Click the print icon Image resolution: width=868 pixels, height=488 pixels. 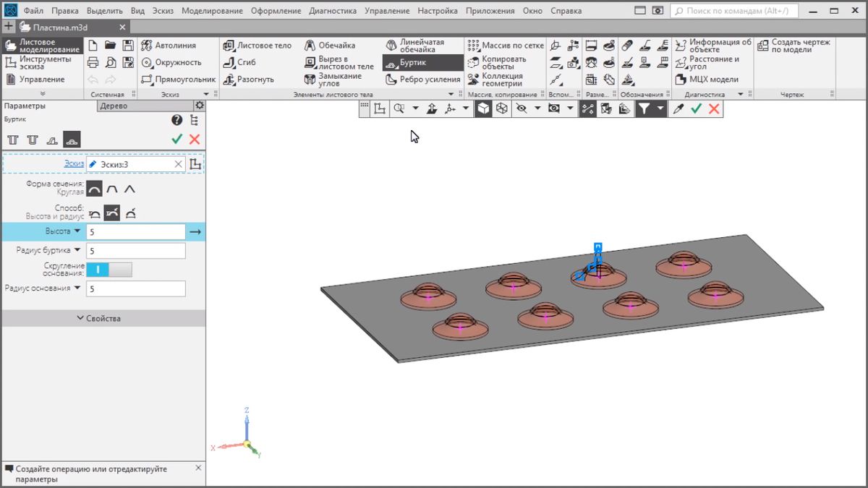point(93,62)
